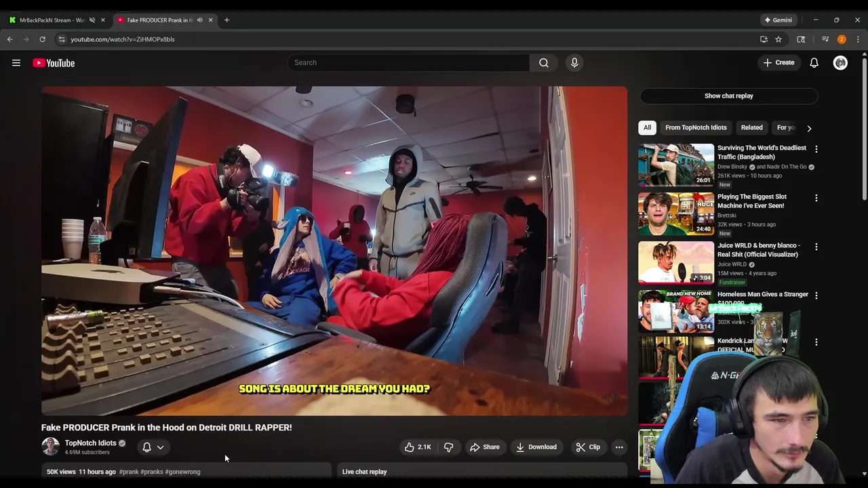This screenshot has width=868, height=488.
Task: Bookmark this page with the star icon
Action: [778, 39]
